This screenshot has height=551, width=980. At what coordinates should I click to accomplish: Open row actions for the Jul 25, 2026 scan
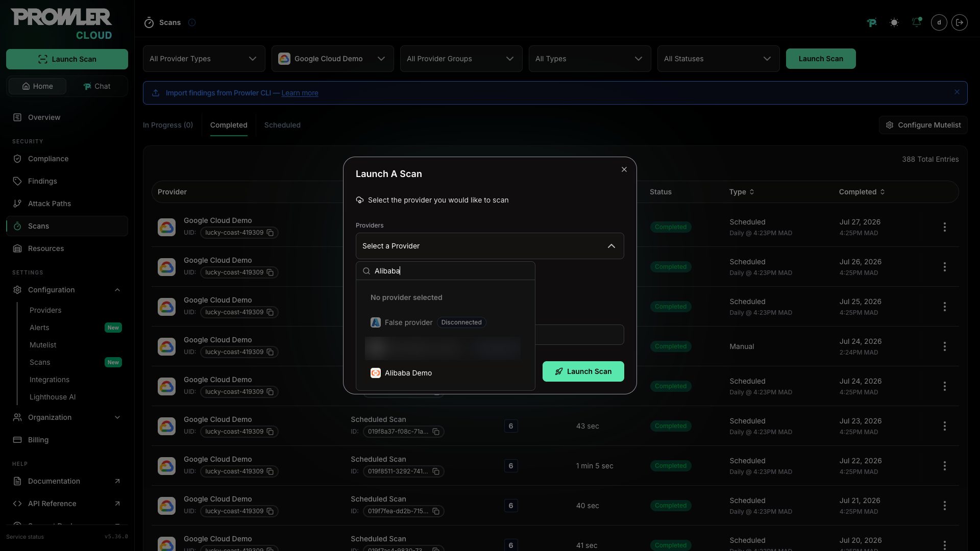pyautogui.click(x=945, y=307)
